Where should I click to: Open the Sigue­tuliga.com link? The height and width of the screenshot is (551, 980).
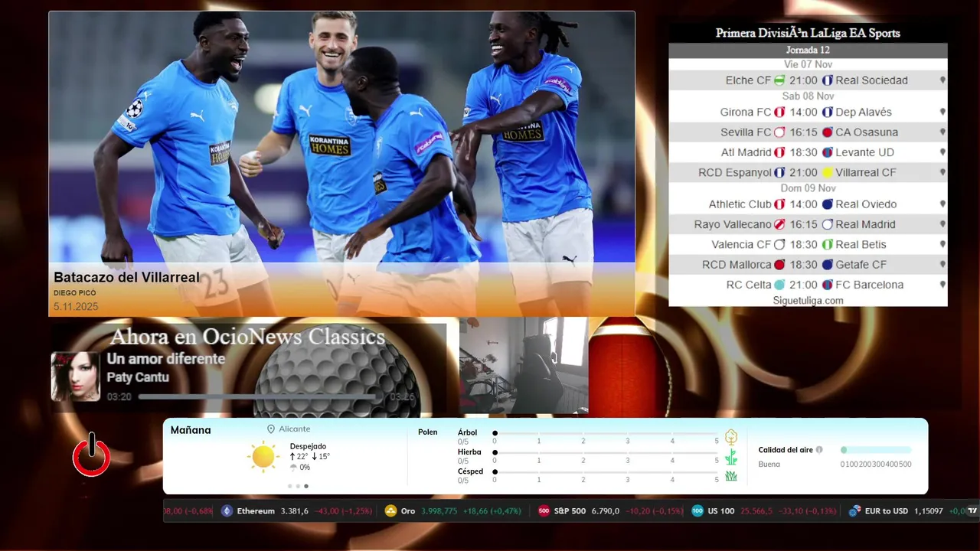(808, 301)
